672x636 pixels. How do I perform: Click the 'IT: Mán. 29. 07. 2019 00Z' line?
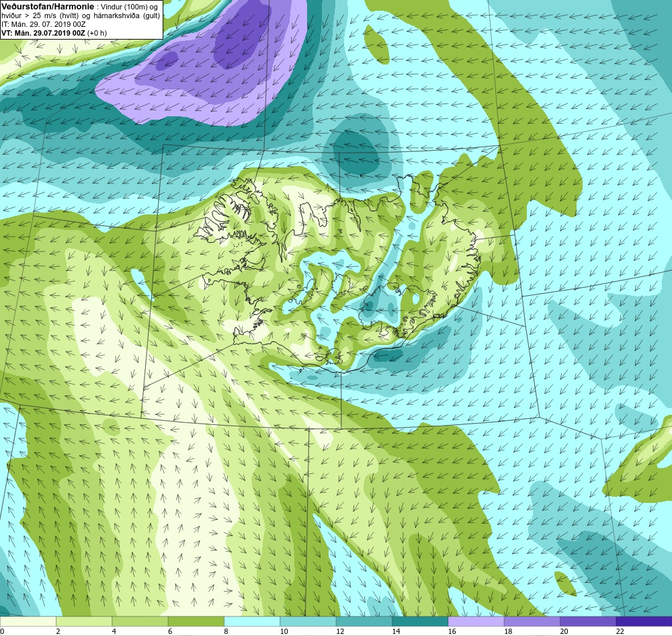coord(44,24)
